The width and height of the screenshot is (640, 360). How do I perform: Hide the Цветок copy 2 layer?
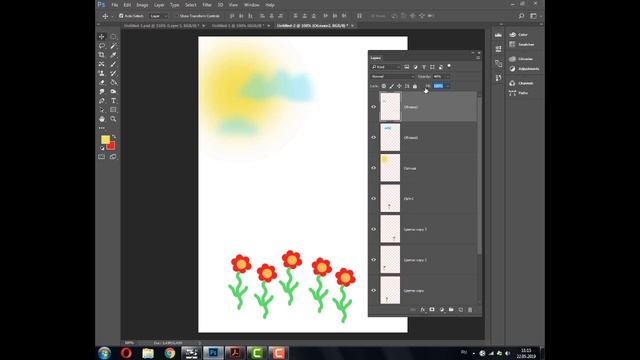(x=373, y=260)
